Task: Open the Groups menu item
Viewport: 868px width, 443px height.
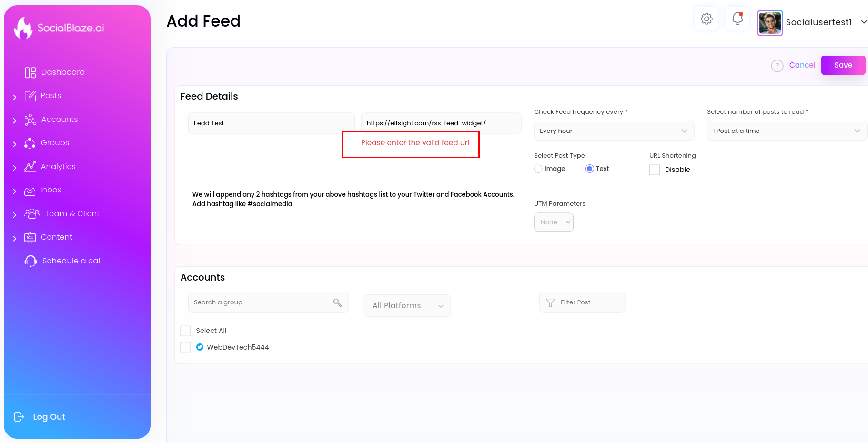Action: click(55, 143)
